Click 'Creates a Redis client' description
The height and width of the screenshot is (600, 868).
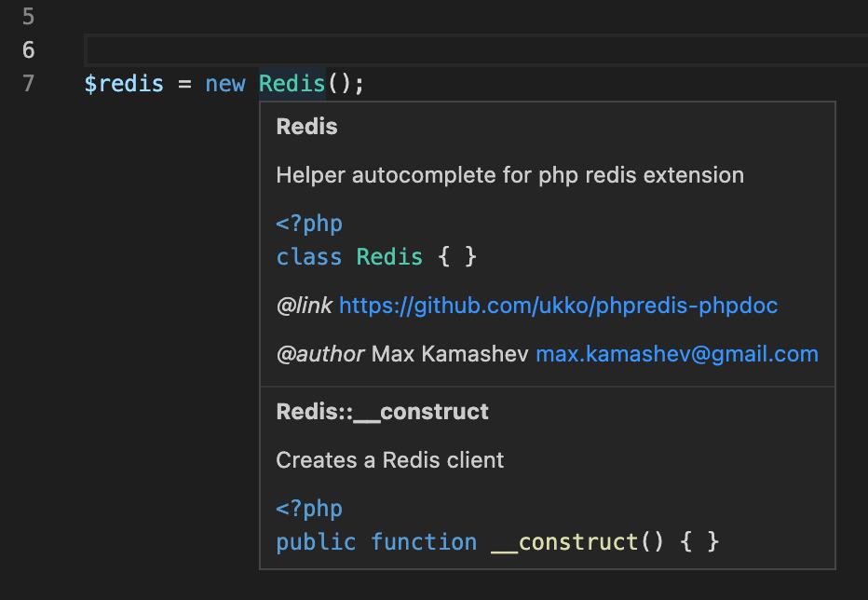(389, 460)
